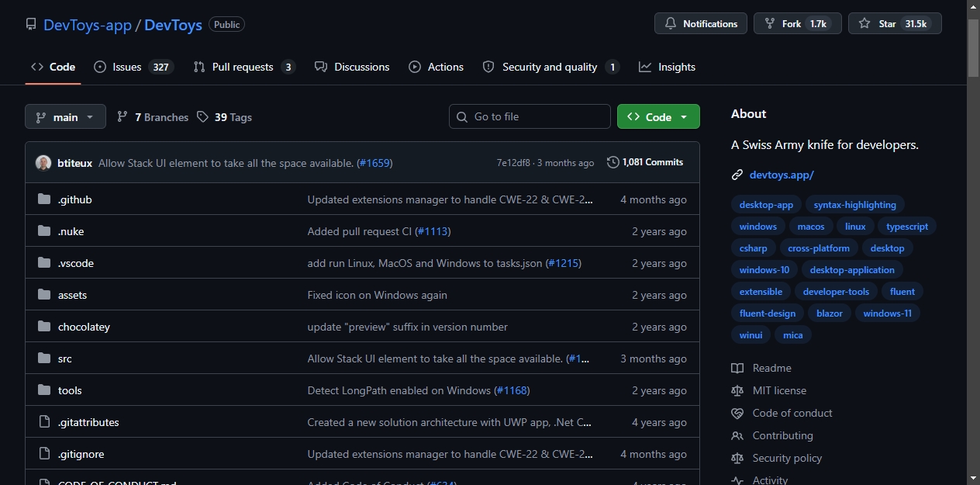Select the fluent-design topic tag
Screen dimensions: 980x485
[x=768, y=314]
